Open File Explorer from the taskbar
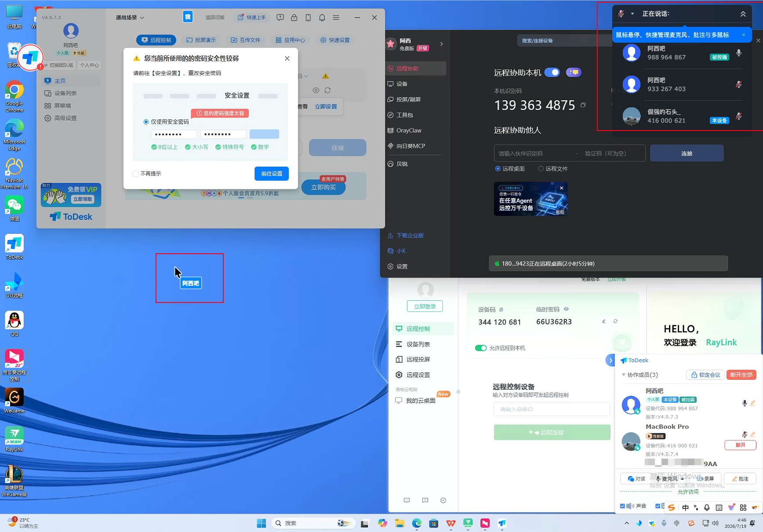This screenshot has width=763, height=532. pyautogui.click(x=400, y=523)
